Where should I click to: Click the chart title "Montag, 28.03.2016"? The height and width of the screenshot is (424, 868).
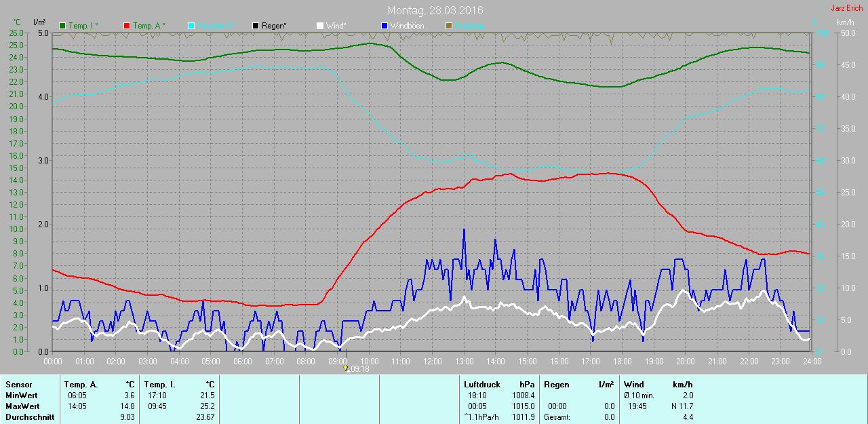point(436,11)
